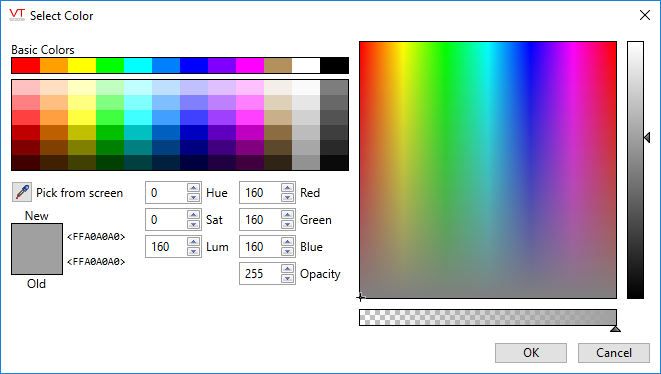Select the pure red basic color swatch
Screen dimensions: 661x374
[x=26, y=66]
